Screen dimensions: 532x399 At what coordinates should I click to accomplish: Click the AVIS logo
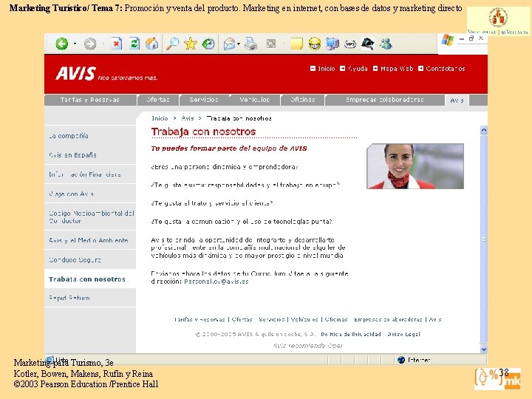[x=75, y=74]
